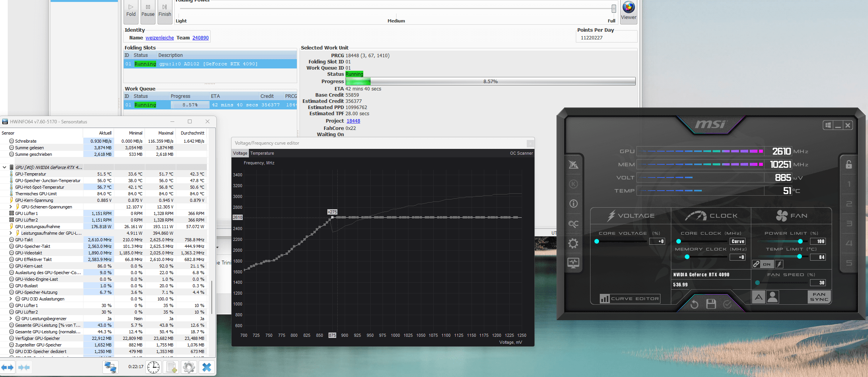Screen dimensions: 868x377
Task: Expand columns with HWiNFO double-arrow button
Action: tap(7, 367)
